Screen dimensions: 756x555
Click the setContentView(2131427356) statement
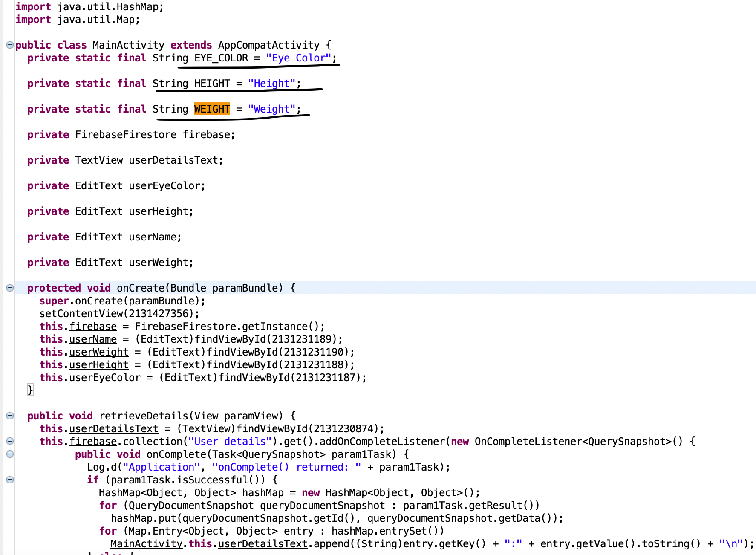pyautogui.click(x=119, y=314)
